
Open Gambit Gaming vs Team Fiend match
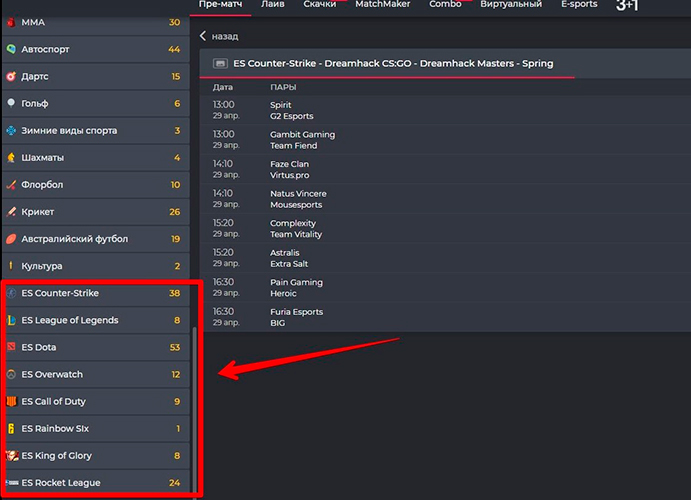445,140
